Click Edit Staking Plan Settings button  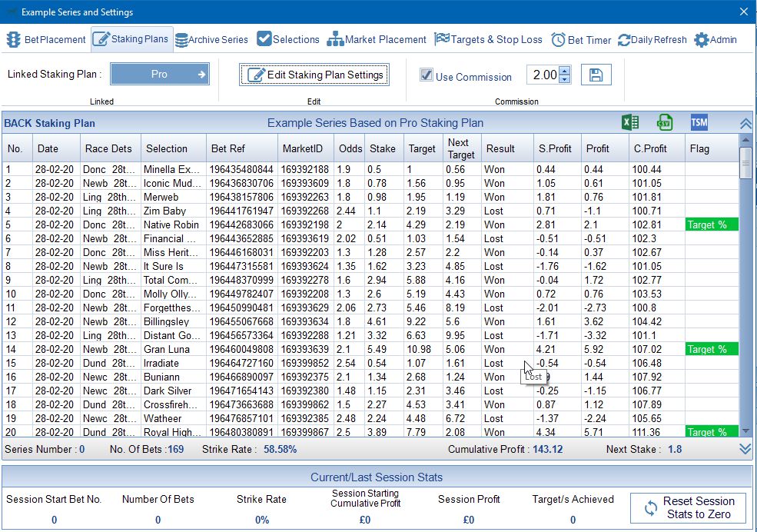[x=314, y=75]
